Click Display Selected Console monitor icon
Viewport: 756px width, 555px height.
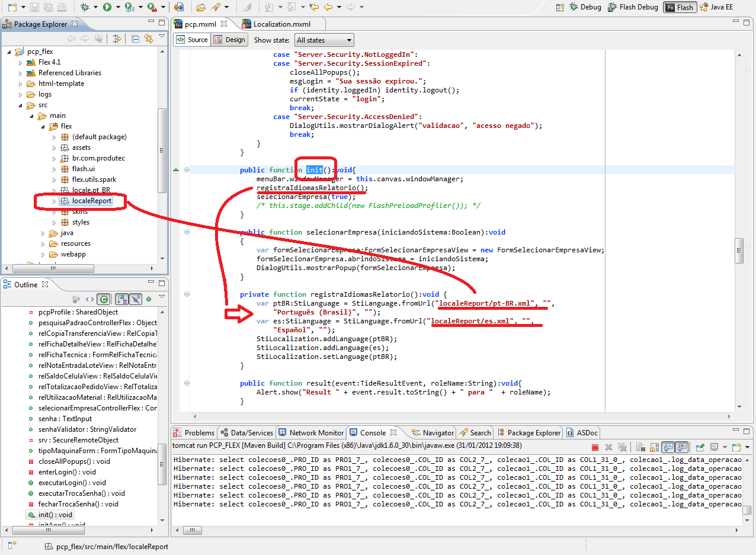[715, 447]
